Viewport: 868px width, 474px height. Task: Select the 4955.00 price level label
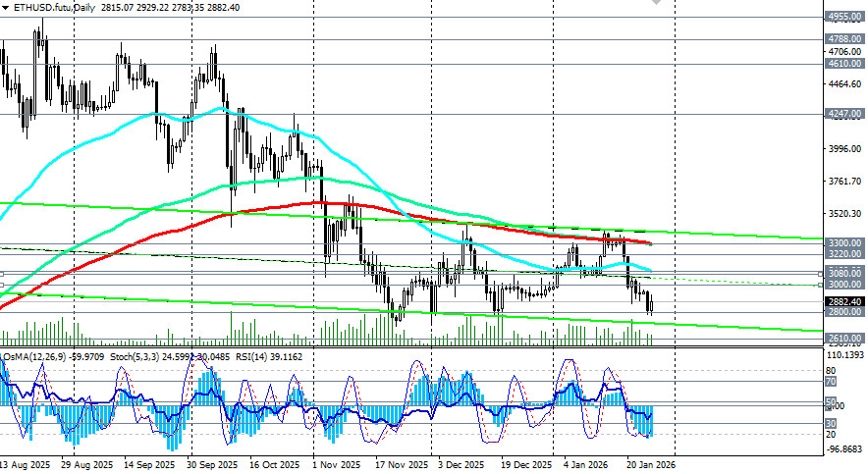(843, 17)
